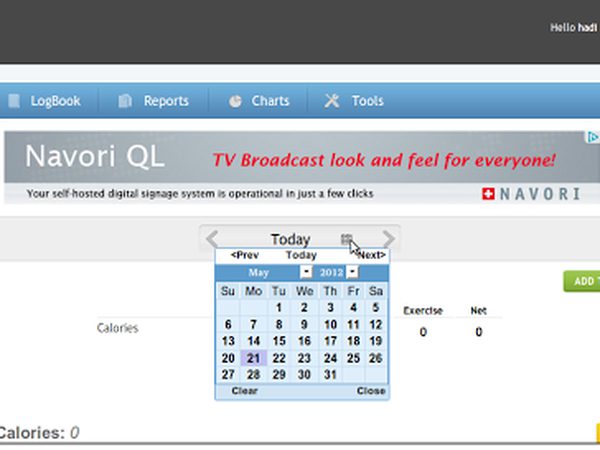Select date 30 in calendar
The image size is (600, 450).
[x=304, y=375]
